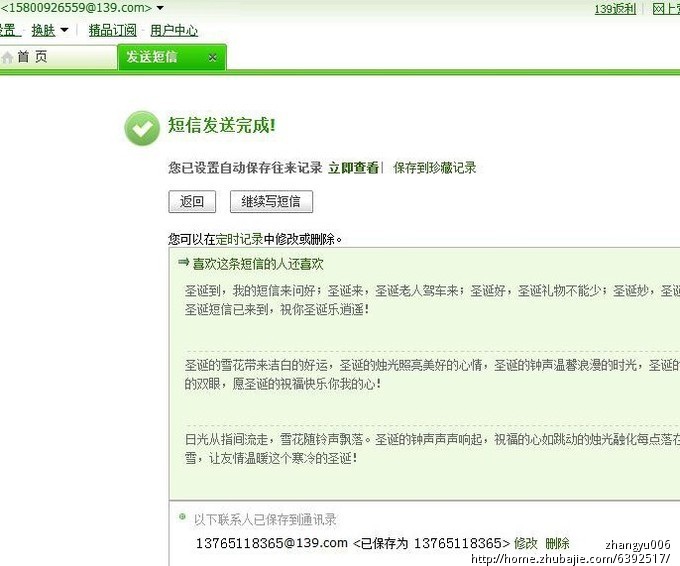Expand the 换肤 skin dropdown arrow
Viewport: 680px width, 566px height.
tap(64, 30)
